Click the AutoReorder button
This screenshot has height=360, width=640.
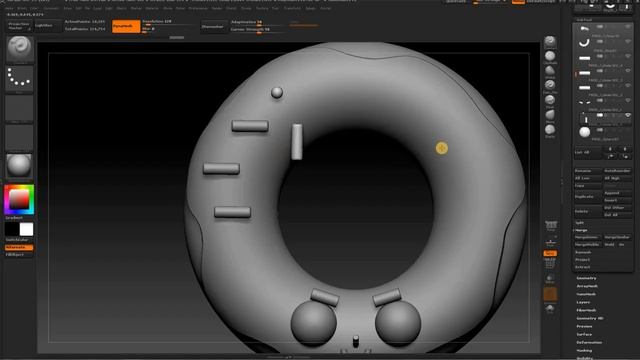point(618,171)
